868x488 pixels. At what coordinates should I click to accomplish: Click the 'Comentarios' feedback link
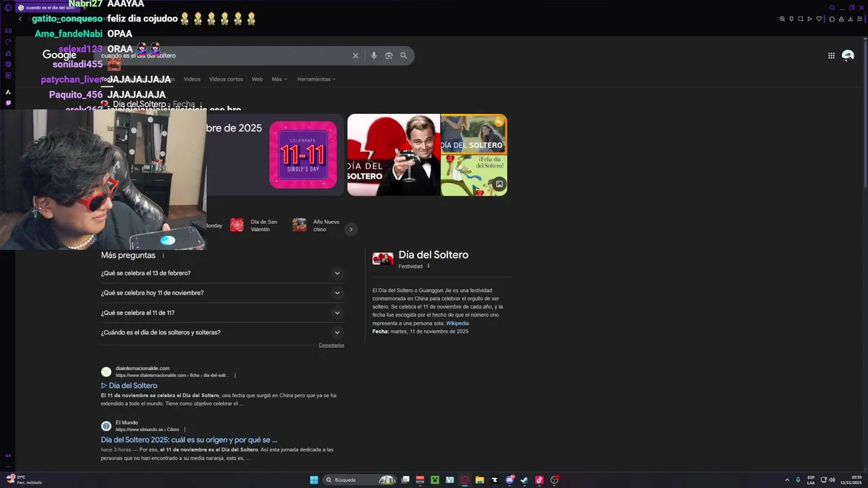[x=332, y=345]
